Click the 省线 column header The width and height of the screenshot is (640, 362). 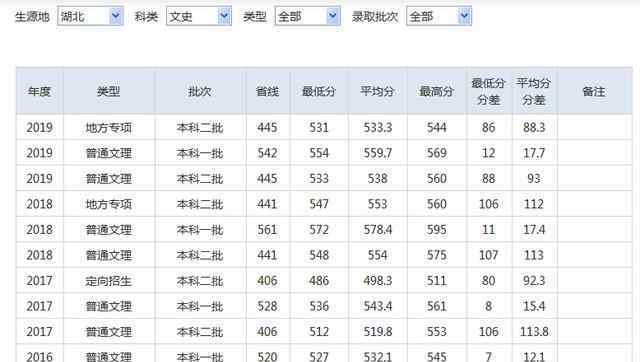coord(268,91)
